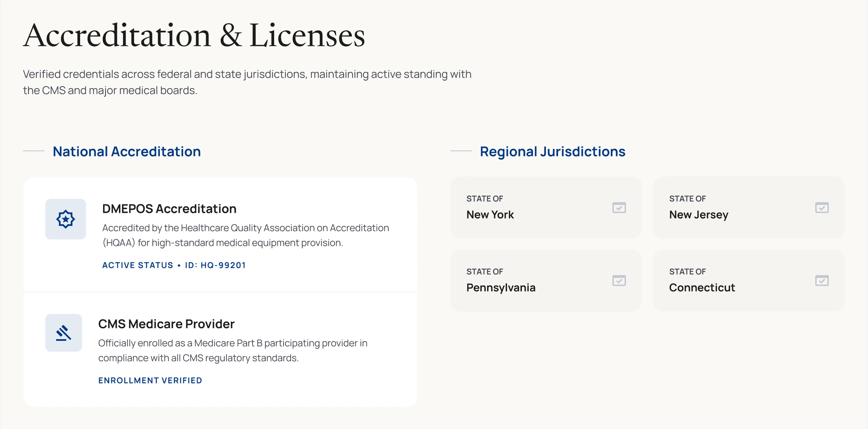Click 'STATE OF' label above New Jersey
Viewport: 868px width, 429px height.
[687, 199]
